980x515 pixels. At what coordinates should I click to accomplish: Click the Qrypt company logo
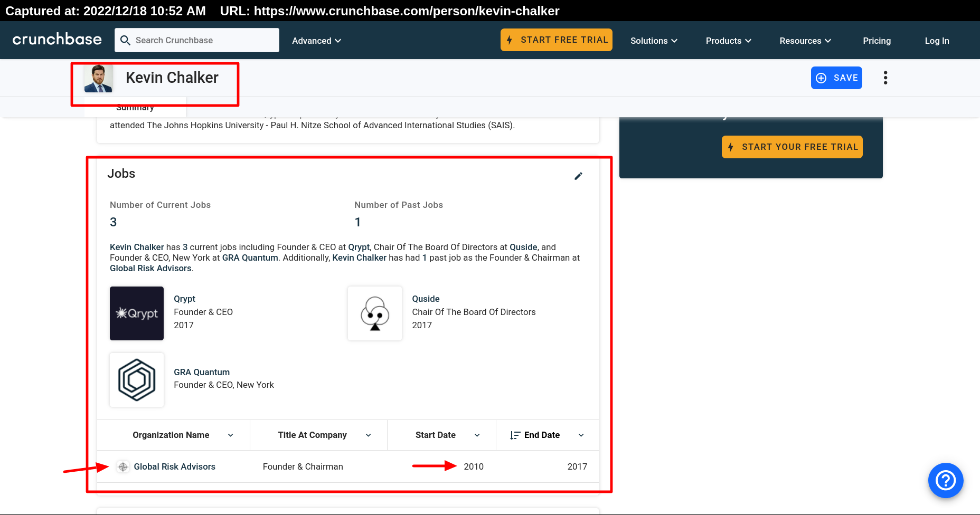click(x=137, y=313)
